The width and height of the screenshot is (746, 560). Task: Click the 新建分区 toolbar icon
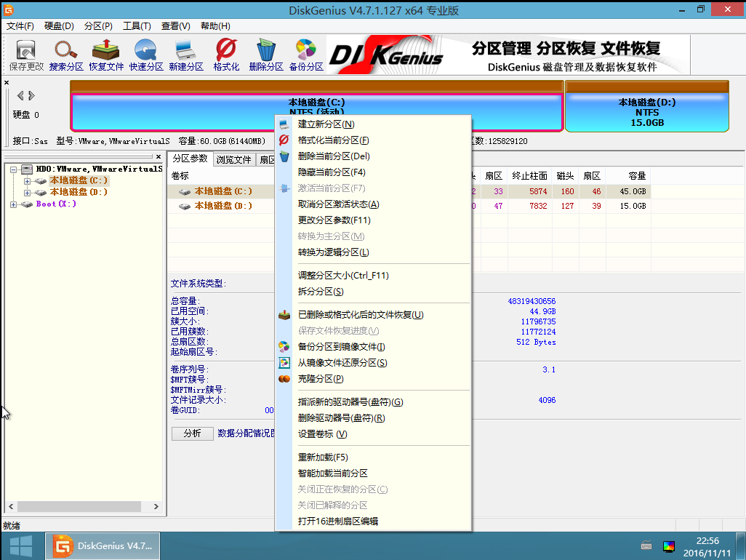185,55
